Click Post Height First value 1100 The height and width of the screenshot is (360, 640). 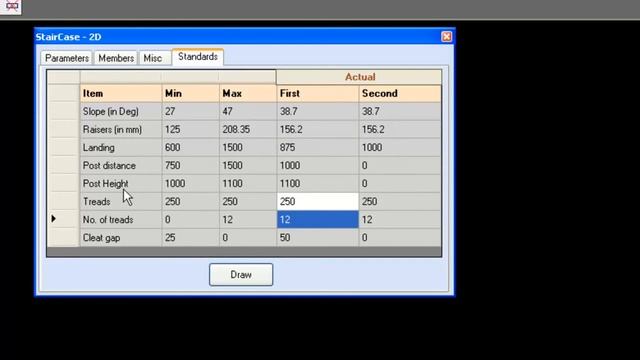(x=318, y=184)
